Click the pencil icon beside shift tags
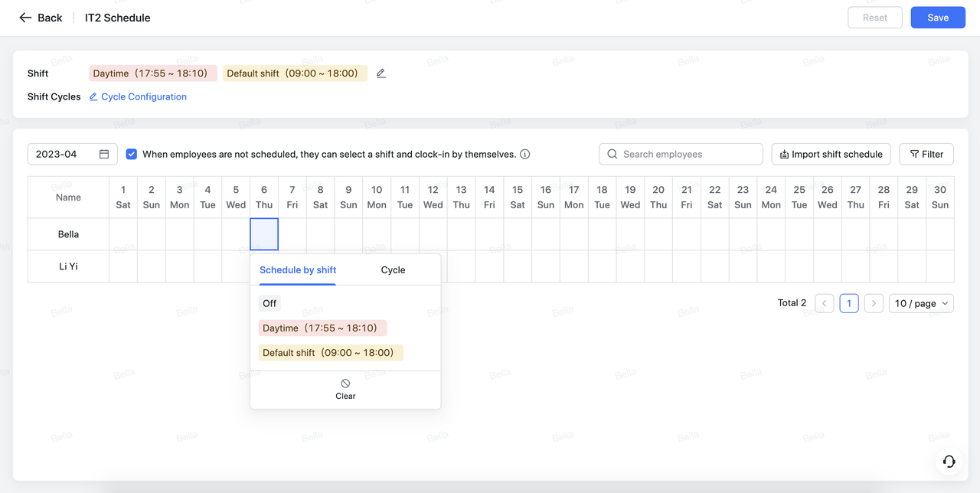The image size is (980, 493). tap(381, 73)
